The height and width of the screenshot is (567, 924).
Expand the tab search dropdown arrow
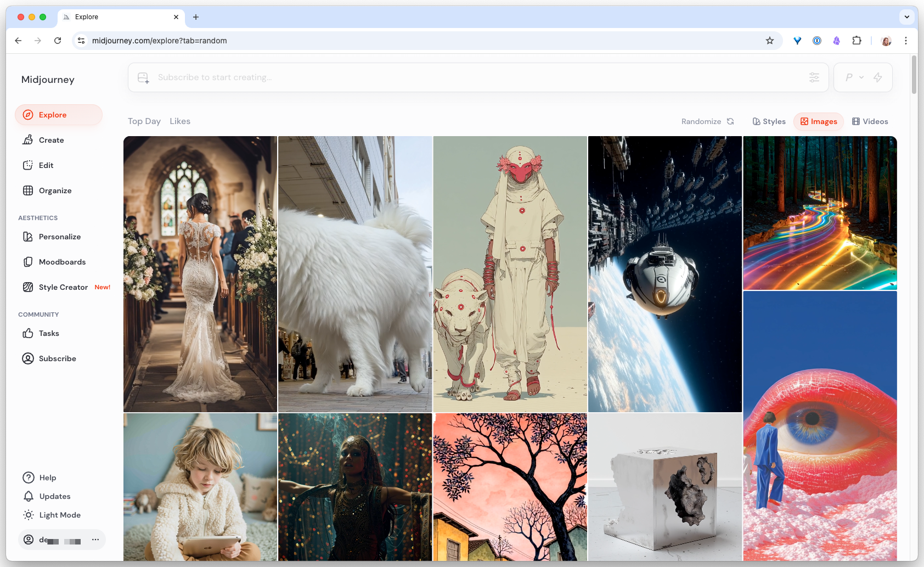(x=907, y=17)
